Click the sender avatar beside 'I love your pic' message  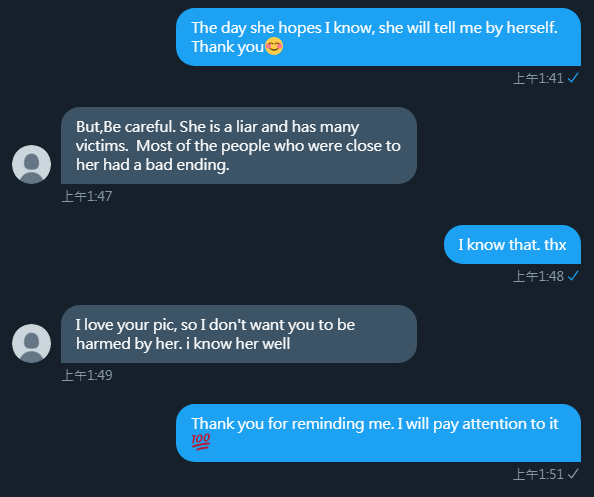pos(31,343)
